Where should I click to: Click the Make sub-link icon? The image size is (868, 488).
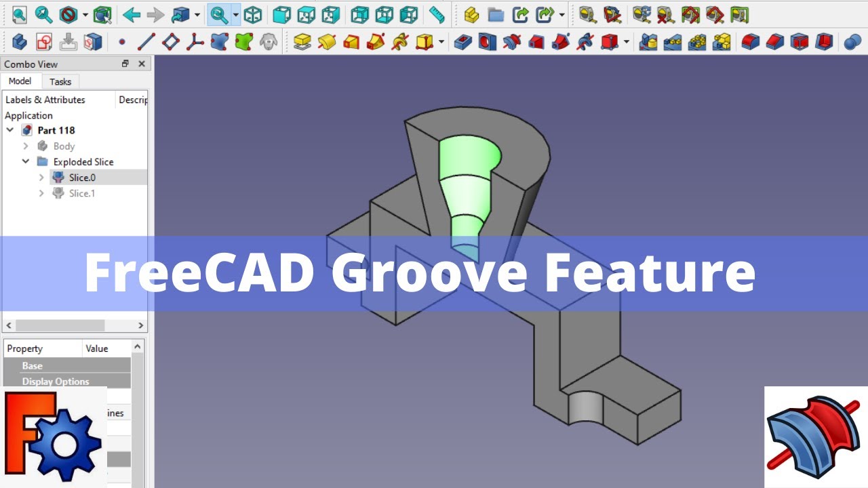pos(545,14)
